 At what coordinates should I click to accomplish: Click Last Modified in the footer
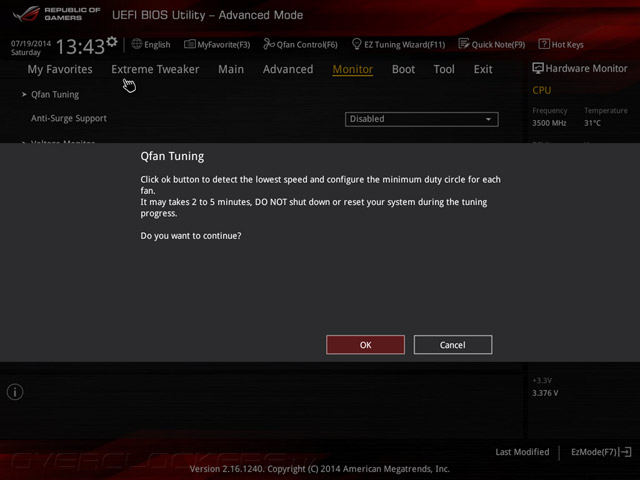click(x=522, y=452)
